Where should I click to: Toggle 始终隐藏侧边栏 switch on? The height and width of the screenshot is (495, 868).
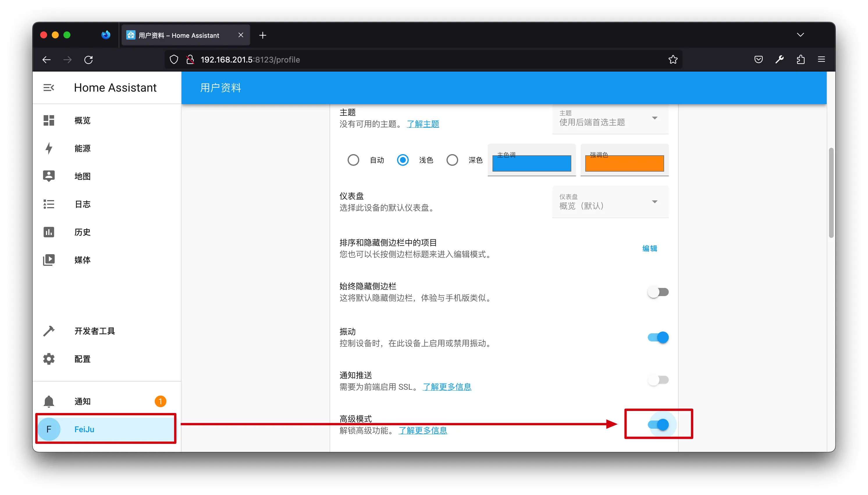pos(658,292)
